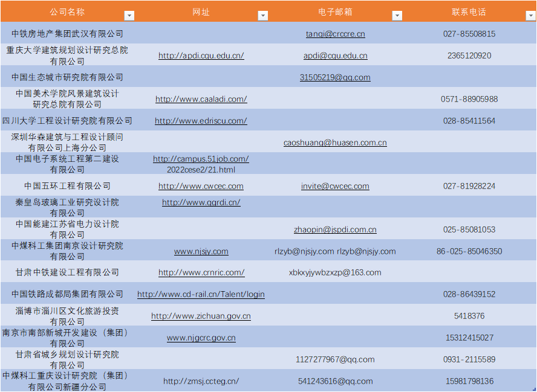Image resolution: width=537 pixels, height=392 pixels.
Task: Open the 公司名称 column filter dropdown
Action: (x=129, y=16)
